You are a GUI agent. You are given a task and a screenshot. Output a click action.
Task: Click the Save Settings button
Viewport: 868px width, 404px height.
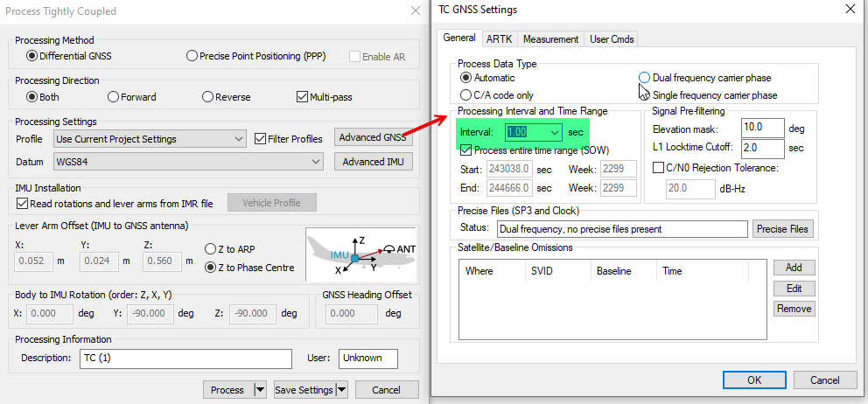coord(304,390)
